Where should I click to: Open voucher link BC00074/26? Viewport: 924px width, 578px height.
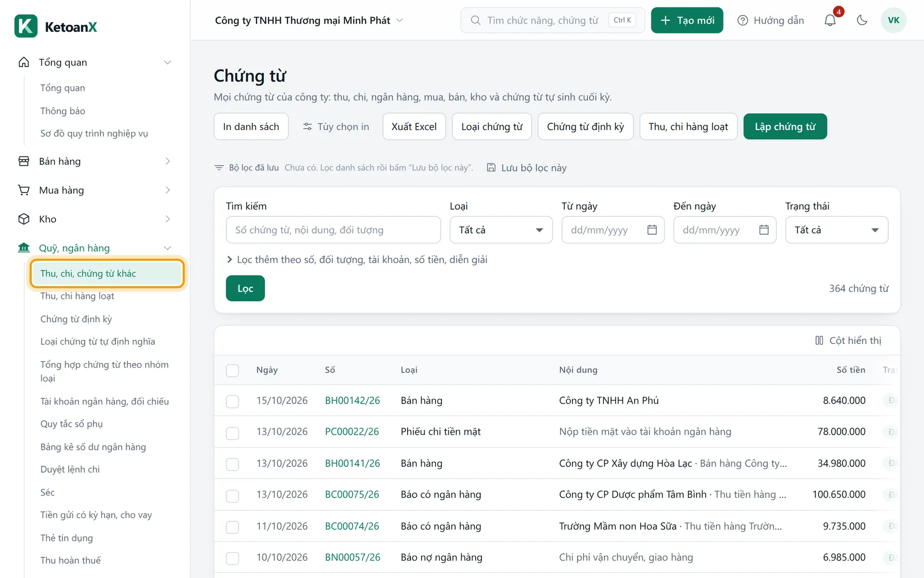352,526
